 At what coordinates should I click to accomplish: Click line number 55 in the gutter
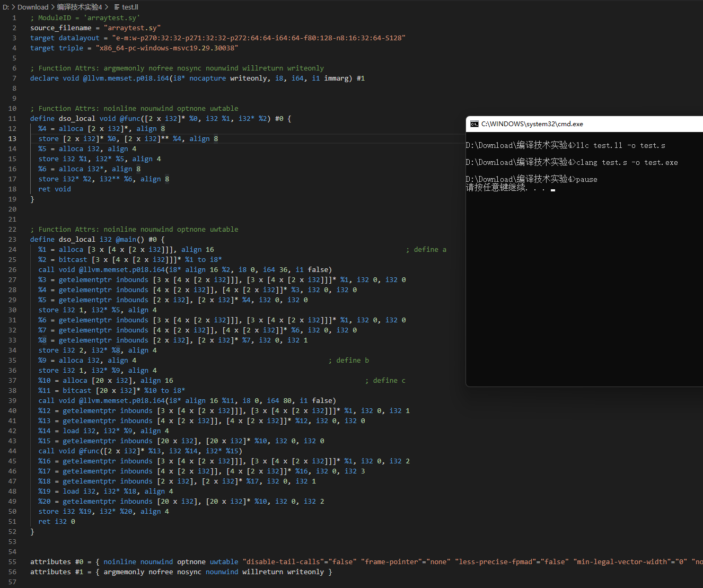click(12, 561)
